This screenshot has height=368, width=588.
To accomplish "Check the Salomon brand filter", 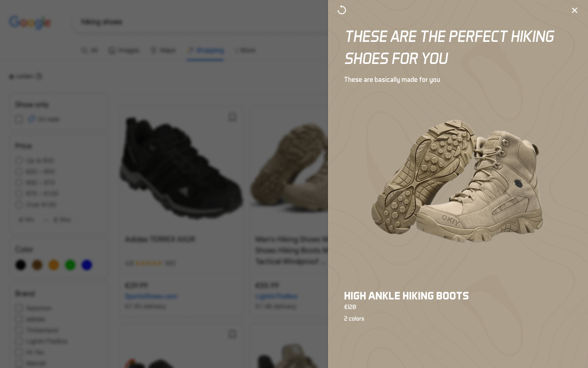I will pyautogui.click(x=19, y=308).
